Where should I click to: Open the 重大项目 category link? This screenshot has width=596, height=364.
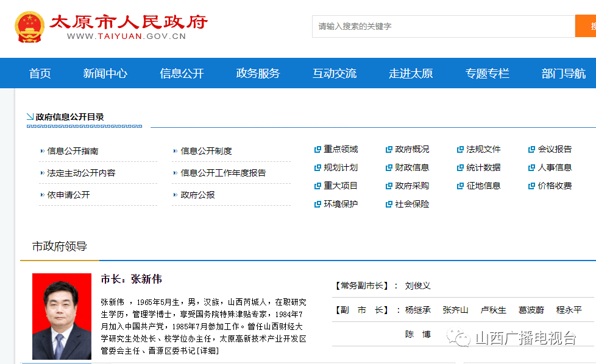[x=341, y=186]
